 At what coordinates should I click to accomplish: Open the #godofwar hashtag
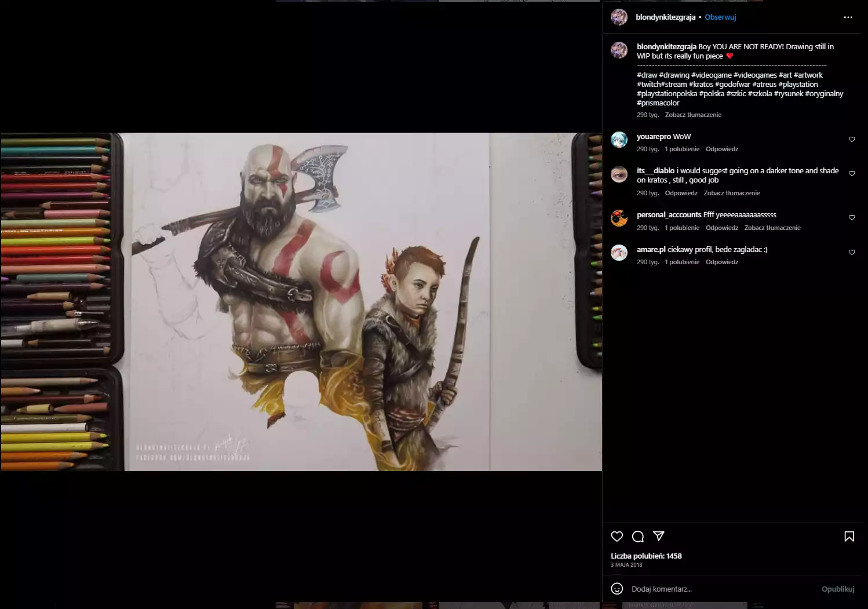pyautogui.click(x=732, y=85)
